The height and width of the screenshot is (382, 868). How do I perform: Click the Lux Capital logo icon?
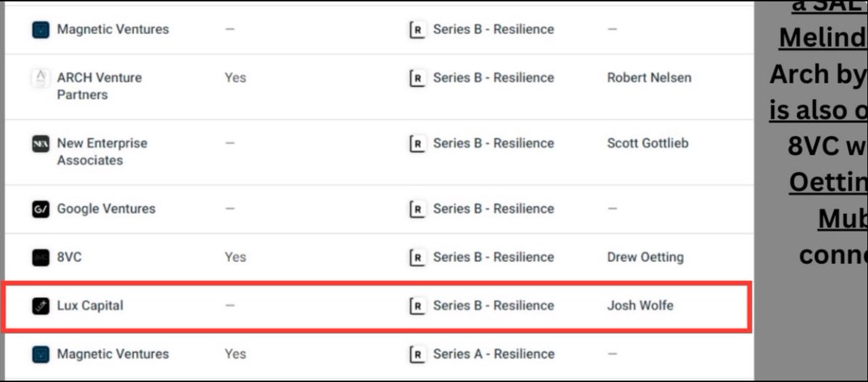point(41,306)
